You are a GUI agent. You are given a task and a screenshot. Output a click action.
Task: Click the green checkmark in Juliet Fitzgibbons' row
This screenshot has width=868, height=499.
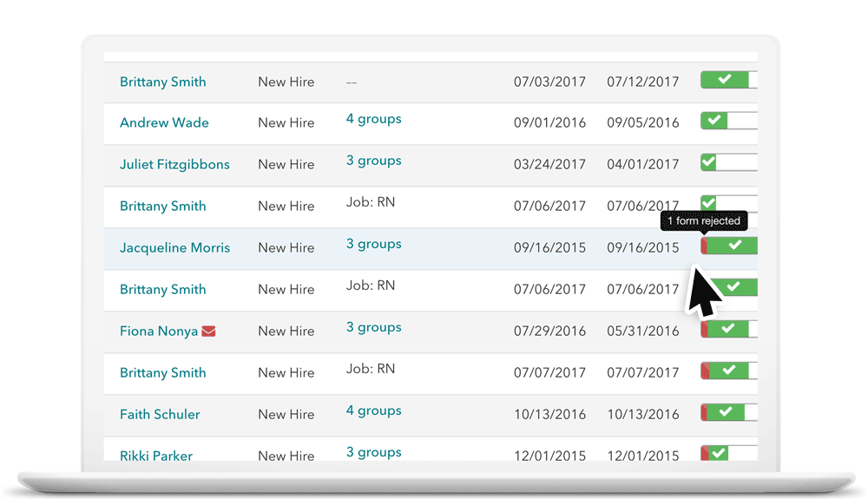[708, 162]
